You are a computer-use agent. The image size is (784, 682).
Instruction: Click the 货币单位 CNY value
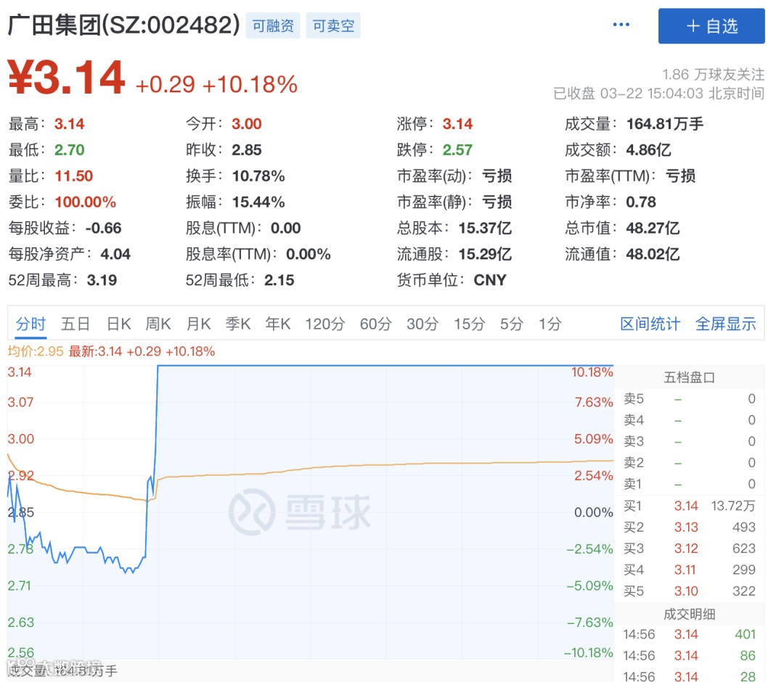coord(490,280)
